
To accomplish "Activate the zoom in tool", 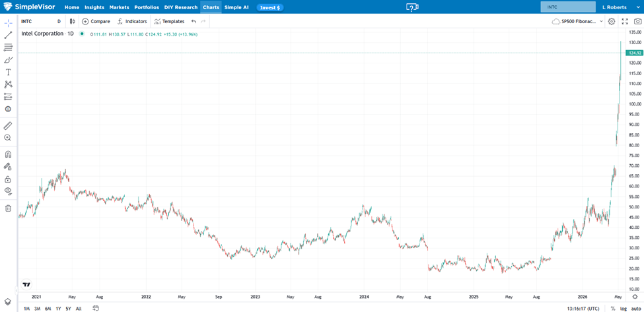I will pos(8,138).
